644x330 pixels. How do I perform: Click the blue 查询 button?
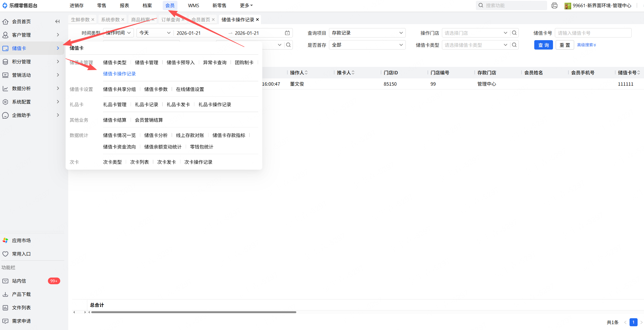click(x=543, y=45)
